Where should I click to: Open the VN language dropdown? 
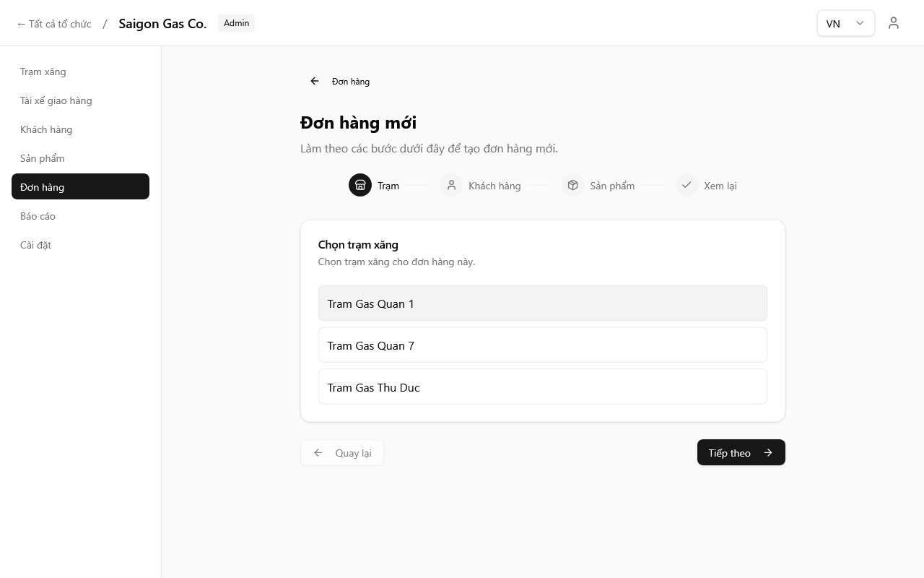[845, 23]
